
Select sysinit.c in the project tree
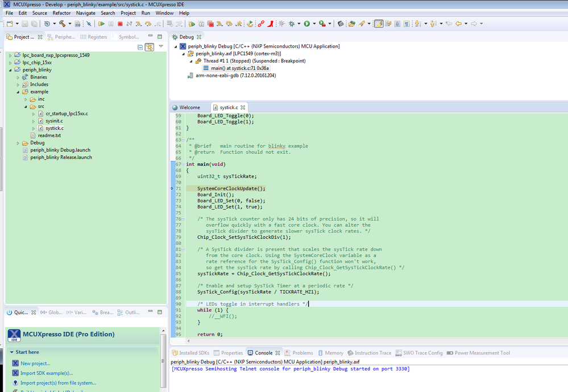click(x=54, y=121)
